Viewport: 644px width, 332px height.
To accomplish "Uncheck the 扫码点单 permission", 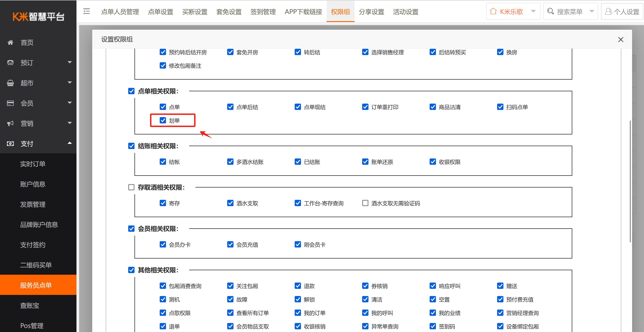I will tap(500, 107).
